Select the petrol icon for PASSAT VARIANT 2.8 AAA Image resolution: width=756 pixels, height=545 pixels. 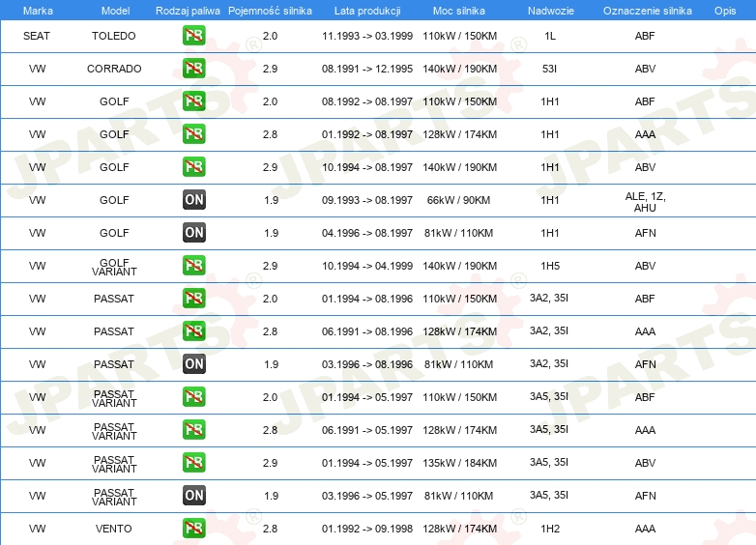point(193,430)
